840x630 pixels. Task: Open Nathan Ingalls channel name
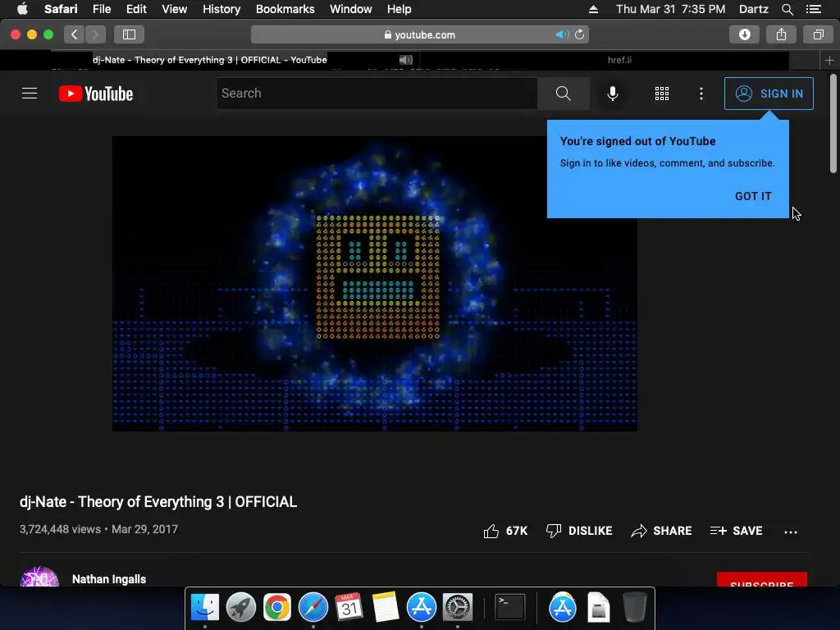[109, 579]
